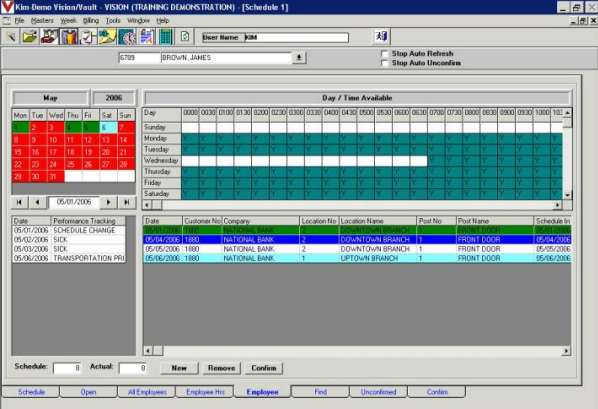The width and height of the screenshot is (598, 409).
Task: Select 05/06/2006 UPTOWN BRANCH schedule row
Action: [357, 258]
